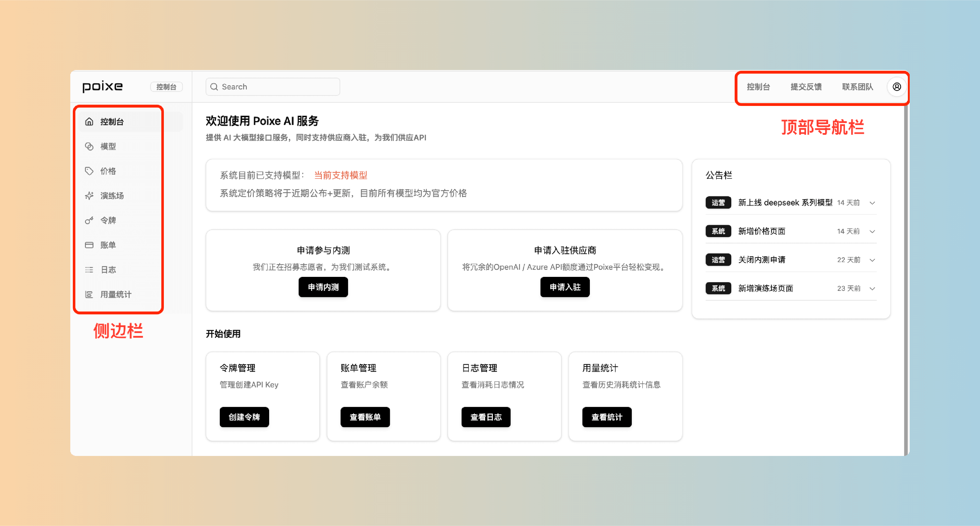Screen dimensions: 980x526
Task: Select 联系团队 in top navigation
Action: pos(857,87)
